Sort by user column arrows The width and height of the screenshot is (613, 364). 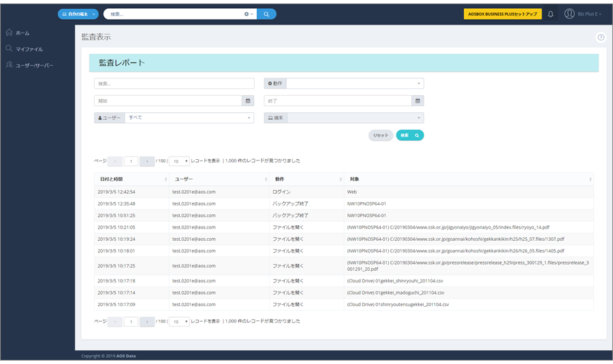tap(266, 179)
